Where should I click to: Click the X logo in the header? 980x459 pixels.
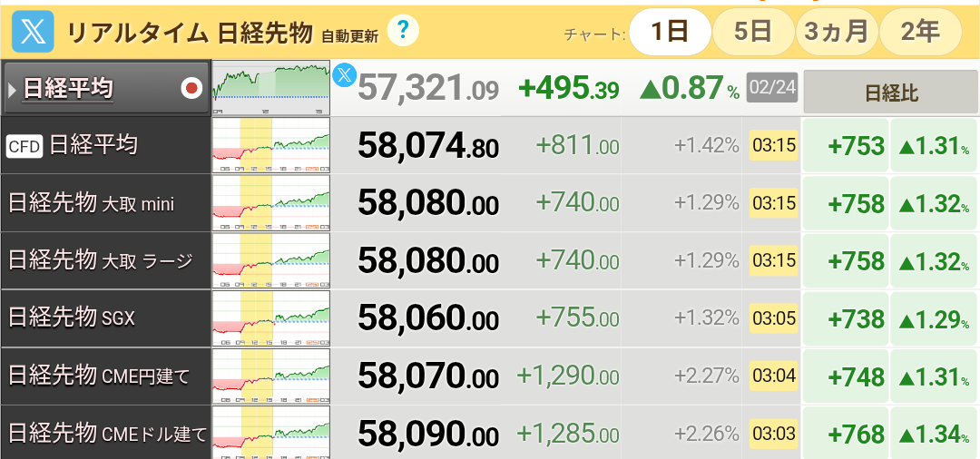(35, 33)
